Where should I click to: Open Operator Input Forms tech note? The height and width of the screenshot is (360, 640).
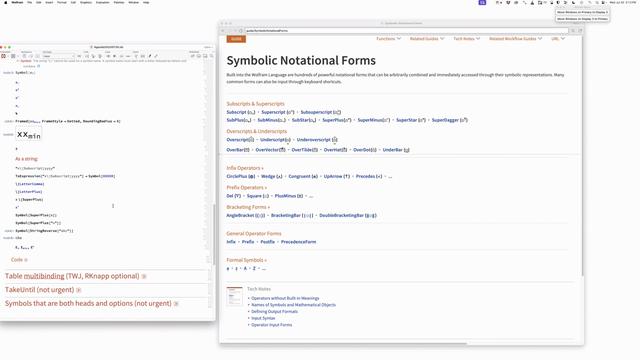pyautogui.click(x=271, y=325)
